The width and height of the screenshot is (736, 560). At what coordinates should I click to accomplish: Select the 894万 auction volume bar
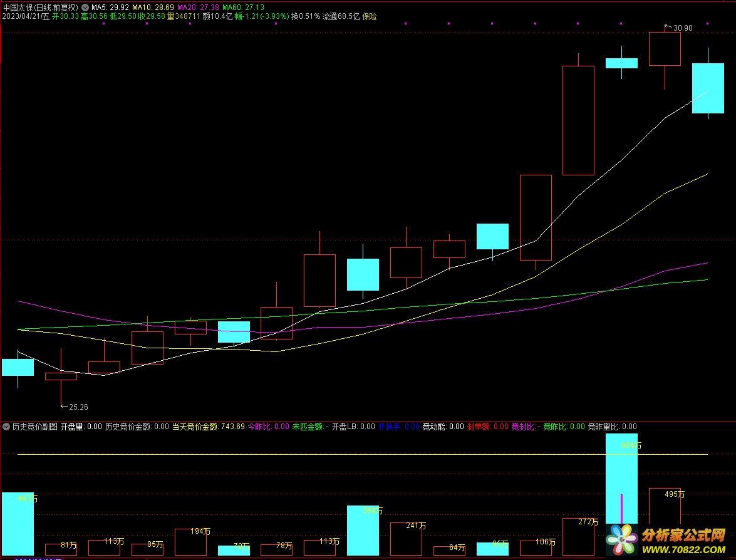click(621, 479)
